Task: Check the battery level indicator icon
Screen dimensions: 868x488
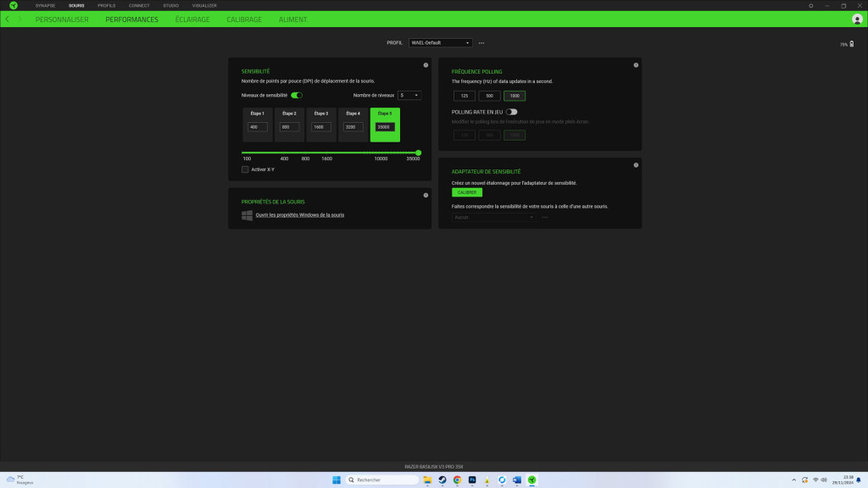Action: coord(851,44)
